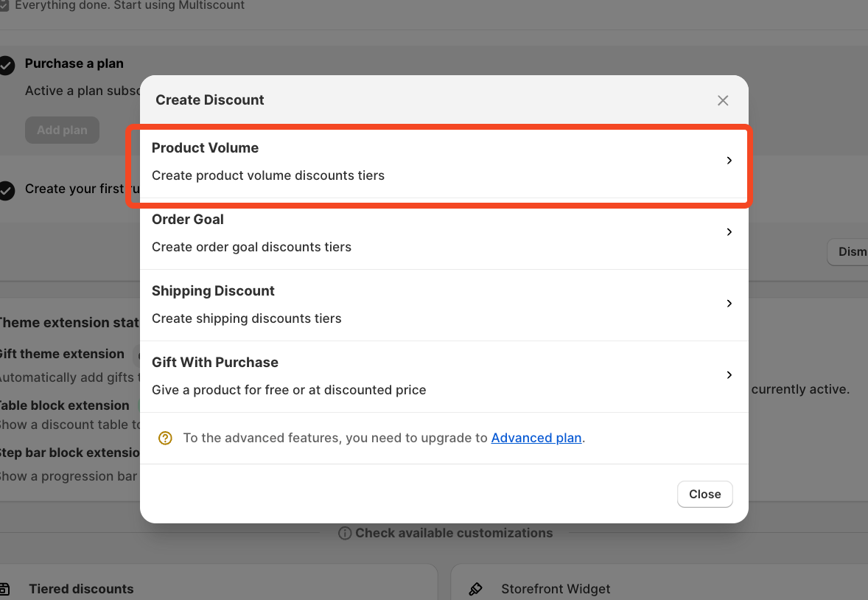Click the Add plan button
The height and width of the screenshot is (600, 868).
pyautogui.click(x=62, y=130)
